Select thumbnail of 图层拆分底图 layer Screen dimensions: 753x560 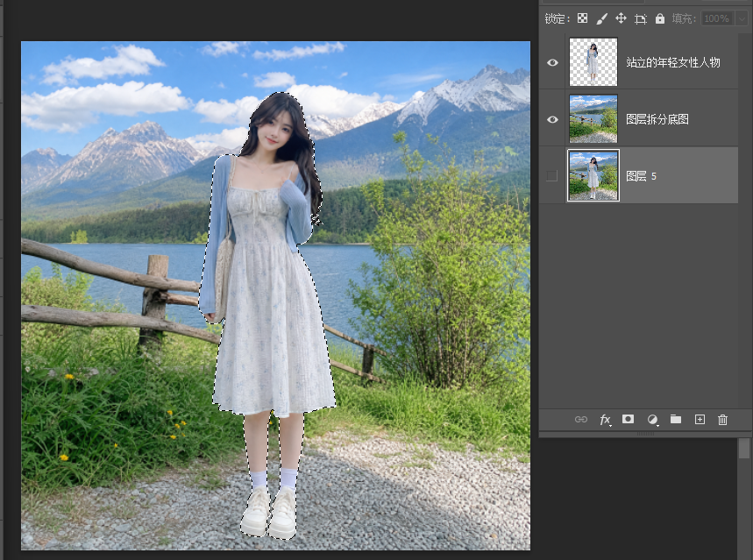(593, 118)
